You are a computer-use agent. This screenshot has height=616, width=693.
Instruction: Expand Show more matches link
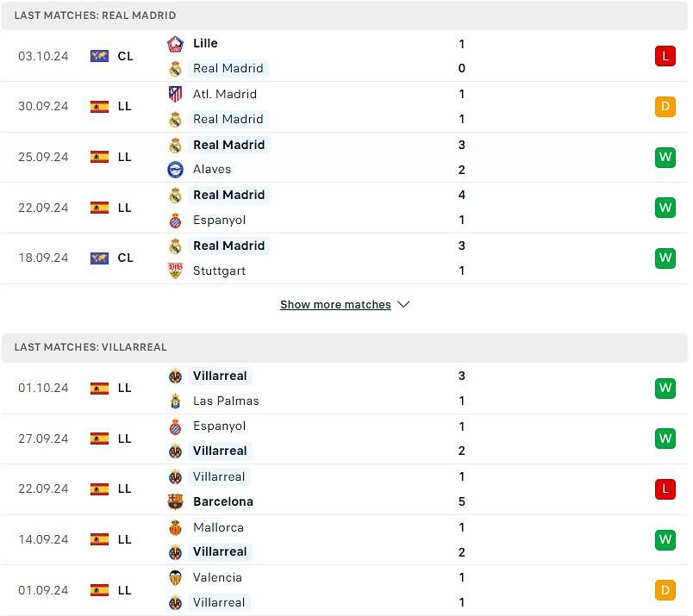pos(335,304)
